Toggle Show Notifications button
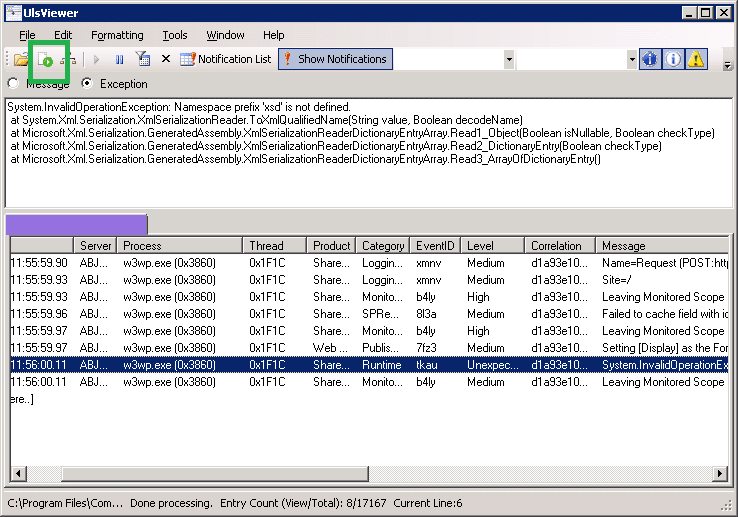738x517 pixels. point(335,59)
